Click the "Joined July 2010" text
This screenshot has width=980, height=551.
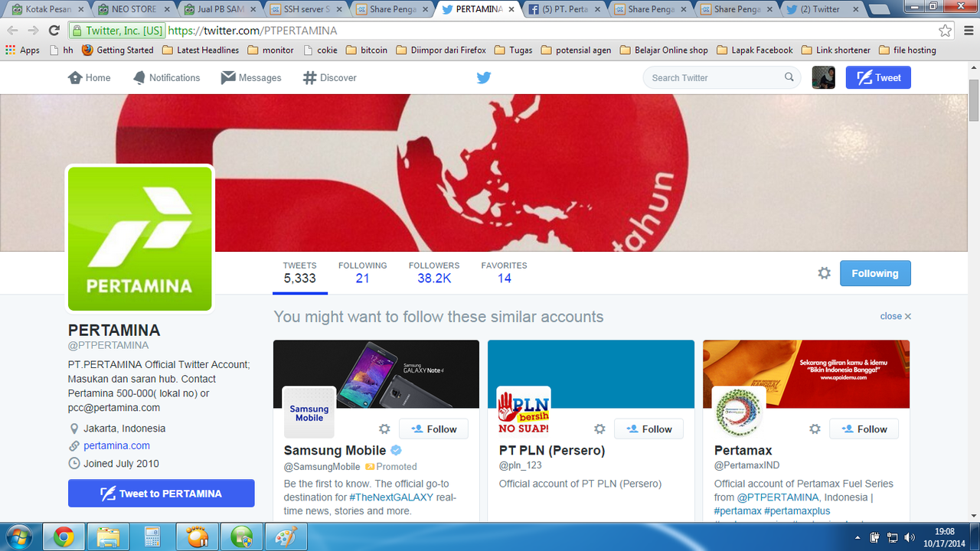point(121,464)
